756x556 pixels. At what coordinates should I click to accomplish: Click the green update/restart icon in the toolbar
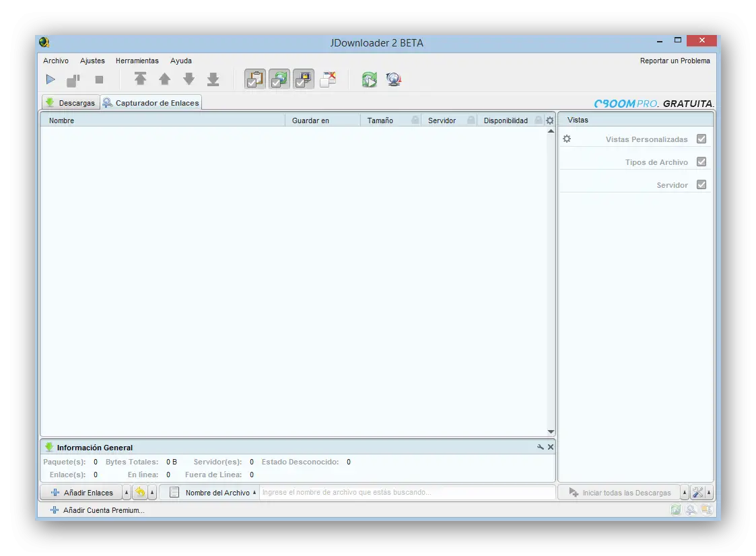coord(370,79)
